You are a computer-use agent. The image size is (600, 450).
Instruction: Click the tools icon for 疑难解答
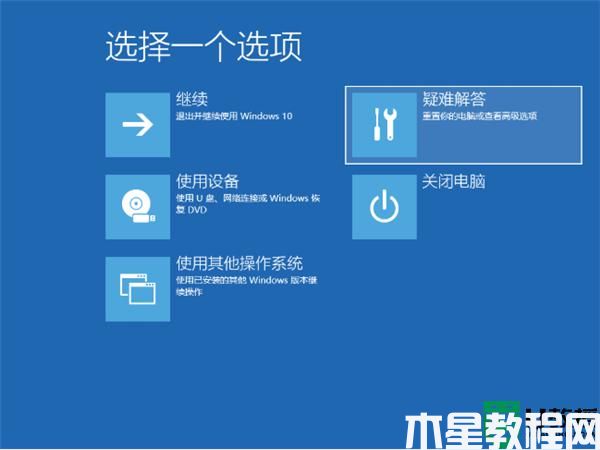click(384, 125)
